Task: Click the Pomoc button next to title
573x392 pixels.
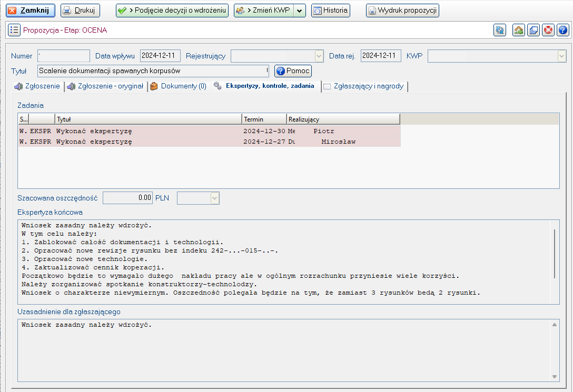Action: 293,71
